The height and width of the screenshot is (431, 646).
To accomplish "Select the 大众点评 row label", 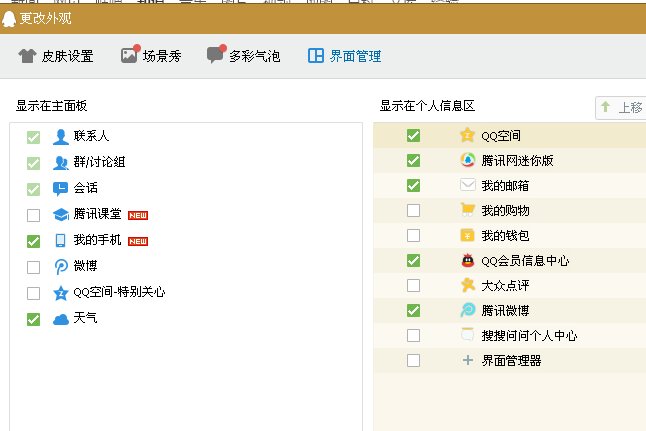I will (x=506, y=285).
